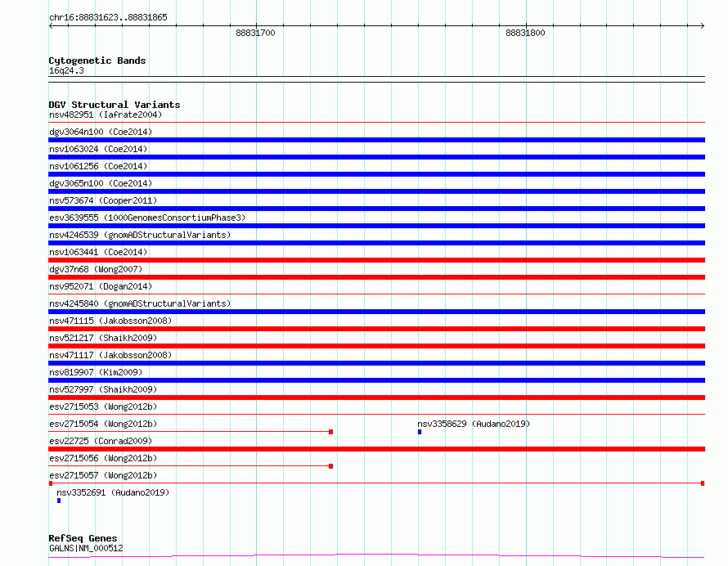
Task: Click the RefSeq Genes track title
Action: 83,538
